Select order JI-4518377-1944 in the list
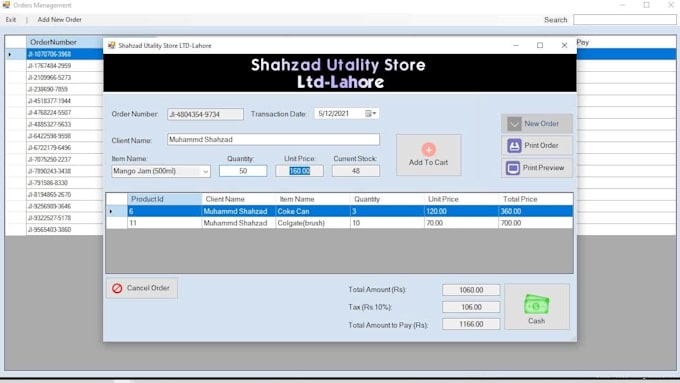Viewport: 680px width, 383px height. [x=64, y=101]
